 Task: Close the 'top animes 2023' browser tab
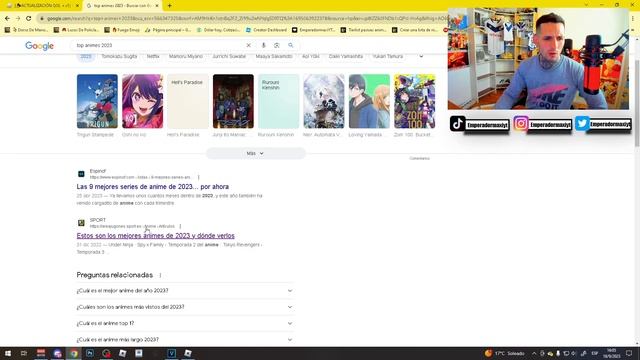tap(157, 6)
